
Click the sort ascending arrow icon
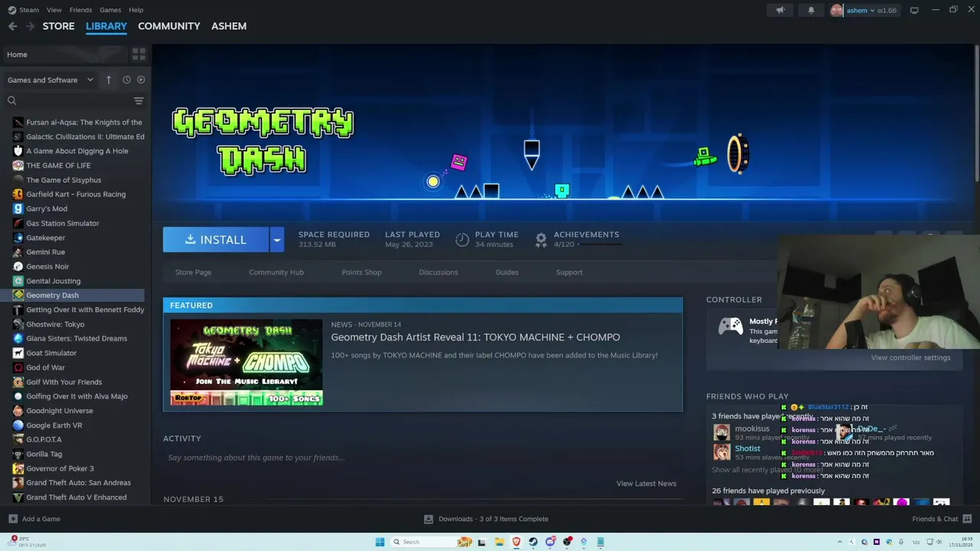click(x=109, y=80)
